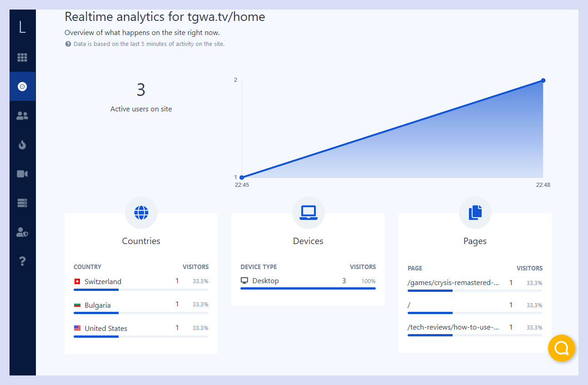This screenshot has width=588, height=385.
Task: Open the server stack sidebar icon
Action: 22,203
